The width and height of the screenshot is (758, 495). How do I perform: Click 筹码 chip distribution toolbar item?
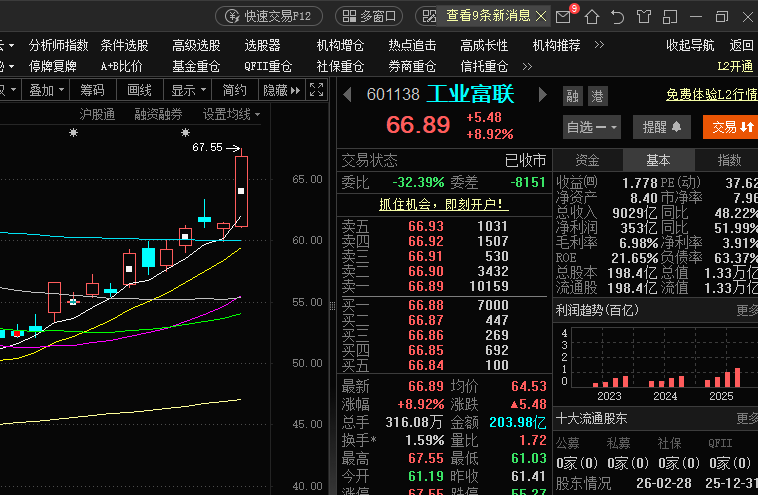click(92, 90)
